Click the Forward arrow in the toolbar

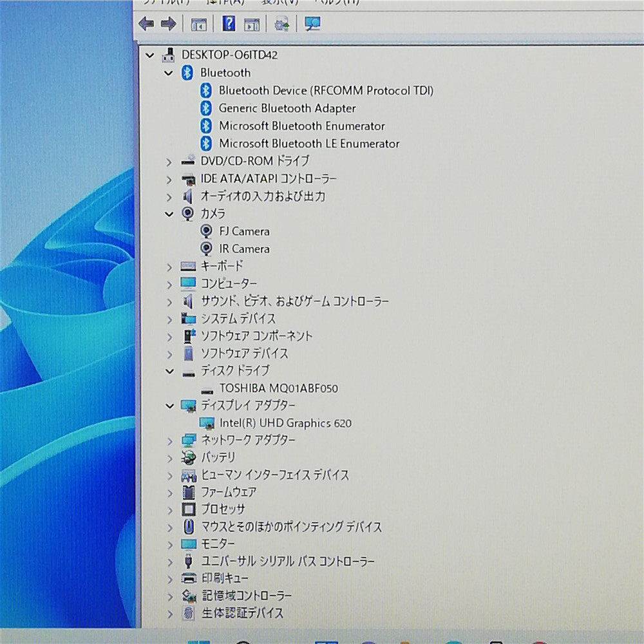coord(168,24)
